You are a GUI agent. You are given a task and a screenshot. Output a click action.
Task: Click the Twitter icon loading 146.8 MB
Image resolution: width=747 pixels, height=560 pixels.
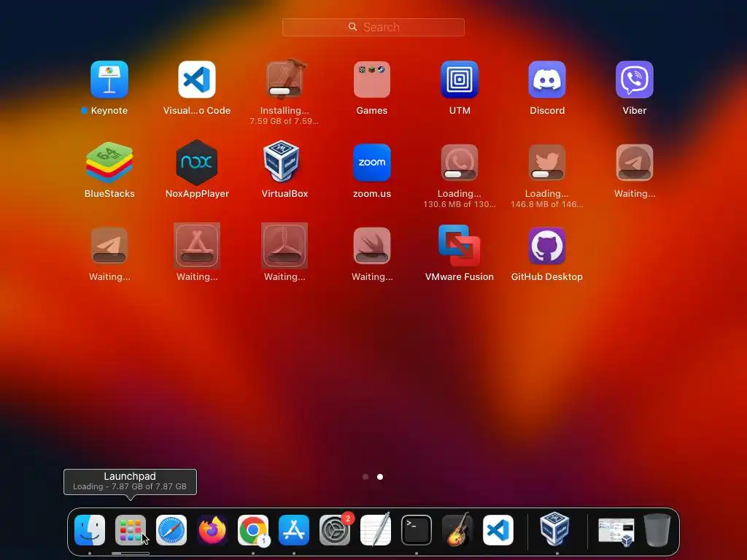547,163
